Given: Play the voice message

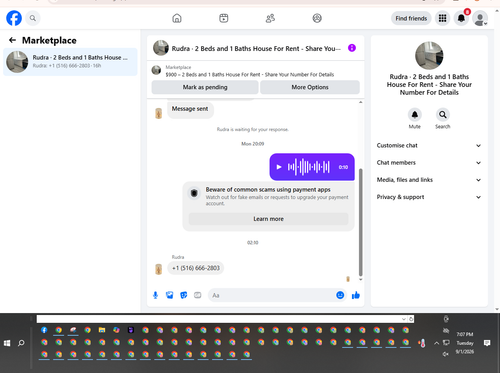Looking at the screenshot, I should (279, 167).
